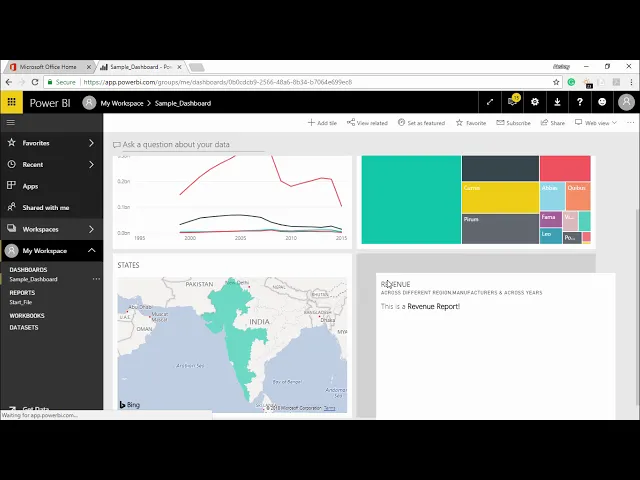Click the Power BI logo text
Image resolution: width=640 pixels, height=480 pixels.
(x=50, y=103)
